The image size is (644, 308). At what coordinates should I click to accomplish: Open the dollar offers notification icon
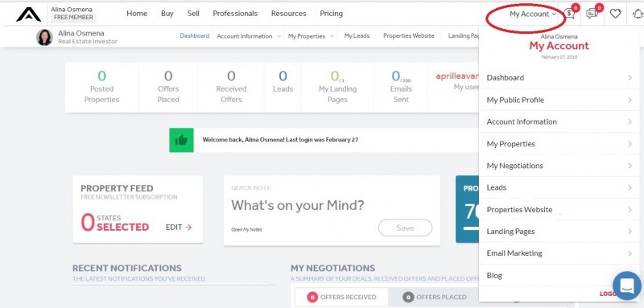[569, 14]
